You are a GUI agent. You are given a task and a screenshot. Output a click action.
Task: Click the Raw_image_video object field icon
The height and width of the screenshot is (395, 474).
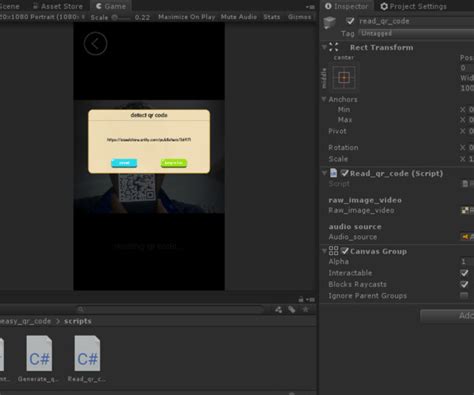point(465,210)
